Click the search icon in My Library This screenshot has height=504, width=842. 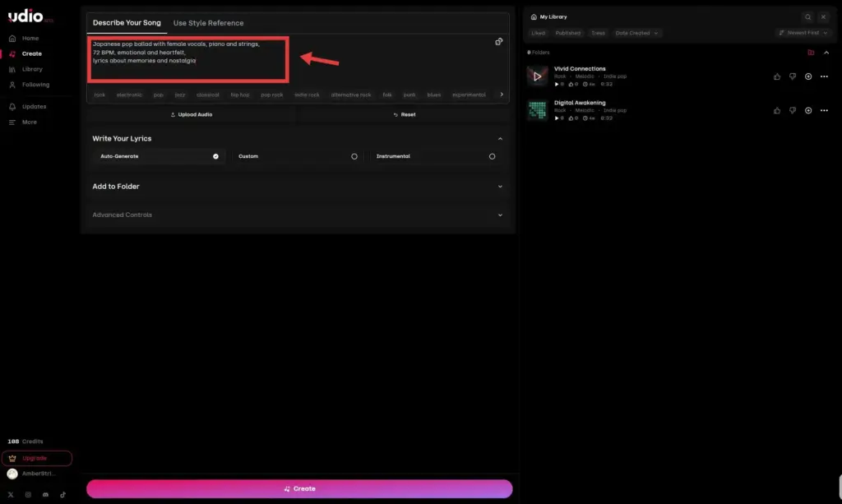(807, 16)
